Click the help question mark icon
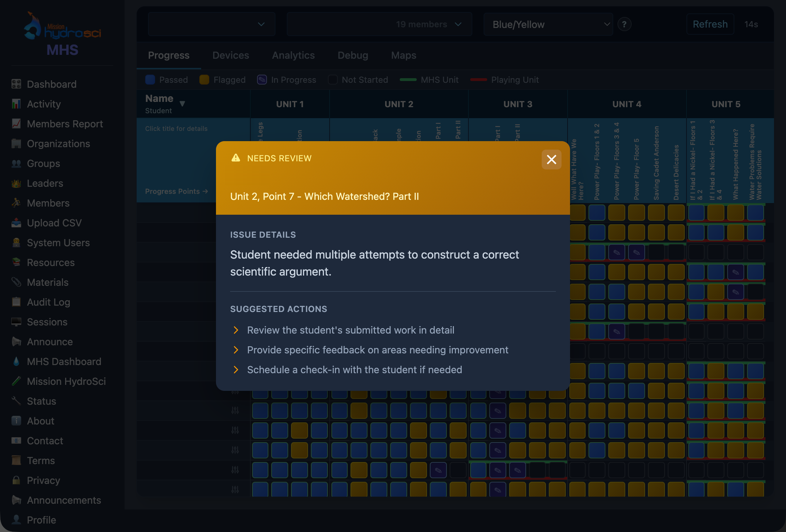 [624, 24]
